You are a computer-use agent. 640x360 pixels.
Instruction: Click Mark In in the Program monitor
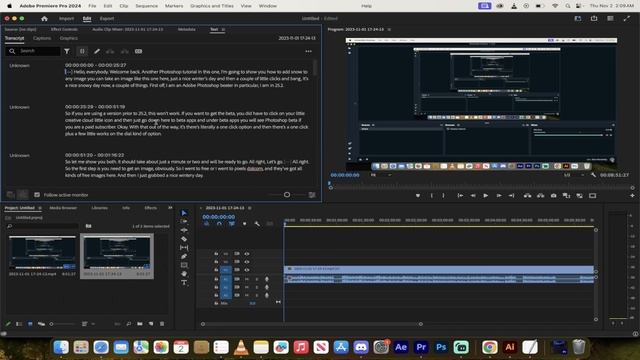(431, 196)
